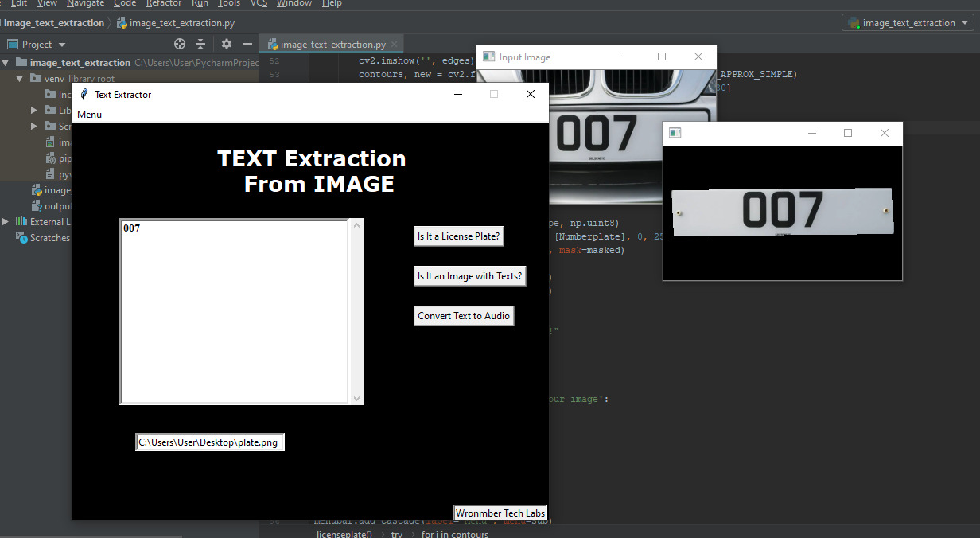Viewport: 980px width, 538px height.
Task: Click Convert Text to Audio button
Action: [464, 316]
